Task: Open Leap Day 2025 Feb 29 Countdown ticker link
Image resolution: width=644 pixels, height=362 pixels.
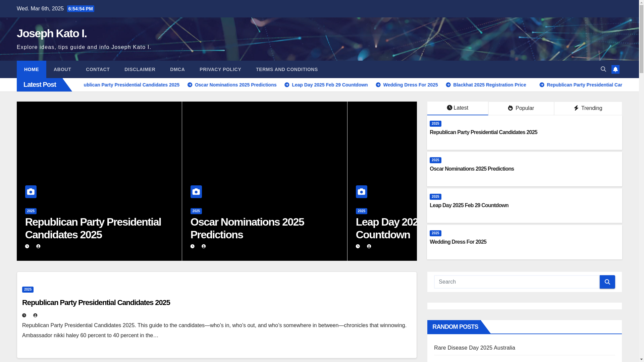Action: tap(330, 85)
